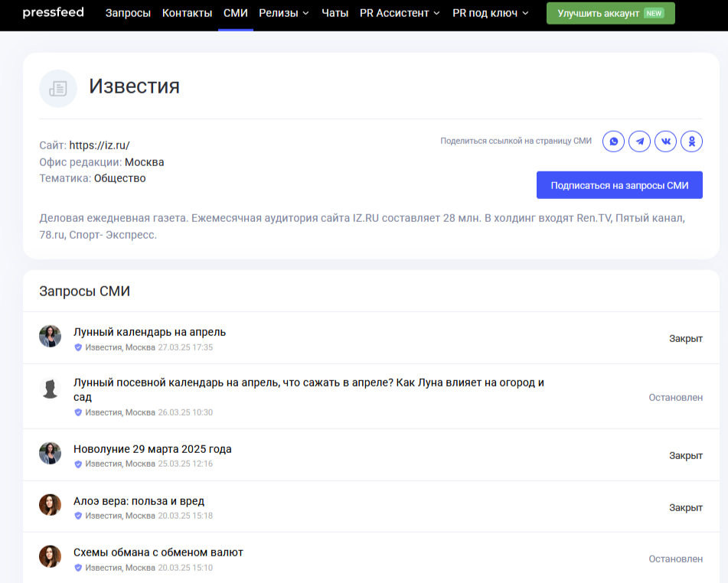
Task: Expand the PR Ассистент dropdown
Action: [400, 13]
